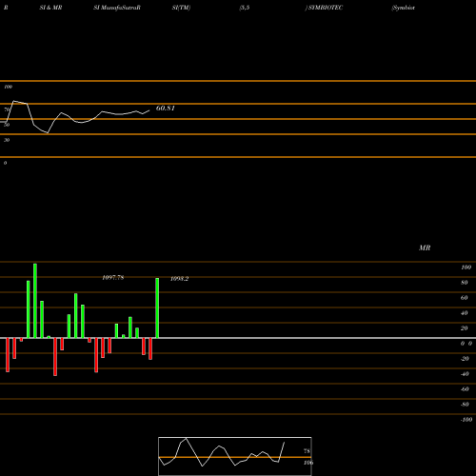476x476 pixels.
Task: Click the MR axis label 80
Action: coord(465,283)
